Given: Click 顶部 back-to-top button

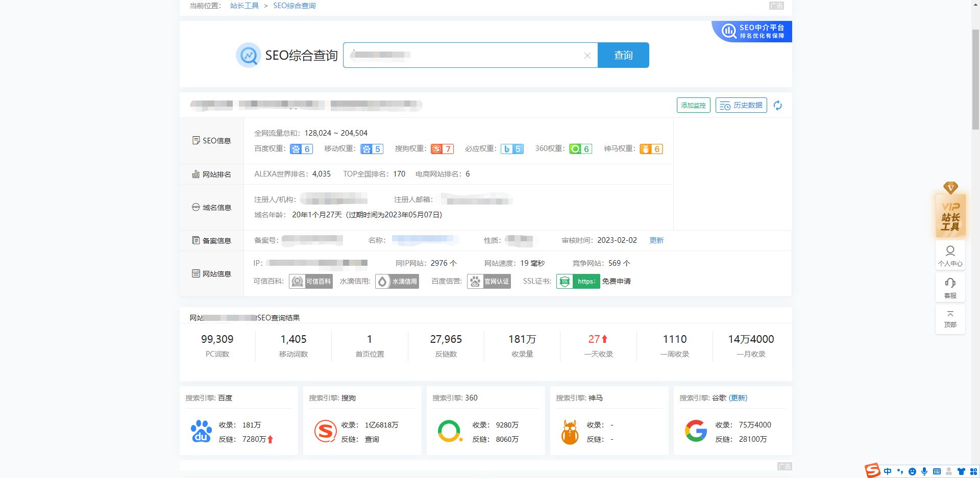Looking at the screenshot, I should [x=950, y=319].
